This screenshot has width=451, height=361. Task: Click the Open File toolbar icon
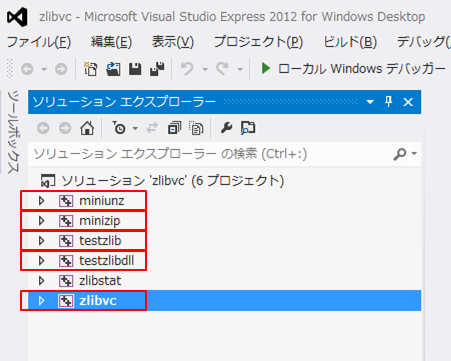point(113,69)
